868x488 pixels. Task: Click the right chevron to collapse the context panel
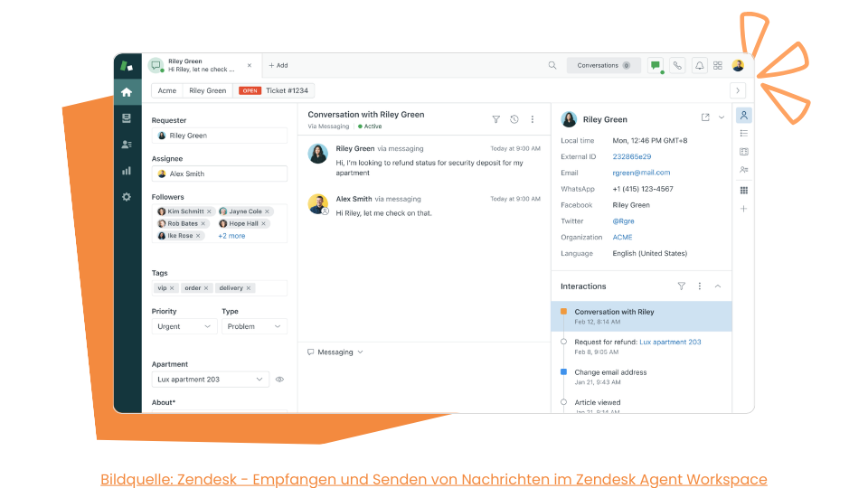tap(738, 90)
